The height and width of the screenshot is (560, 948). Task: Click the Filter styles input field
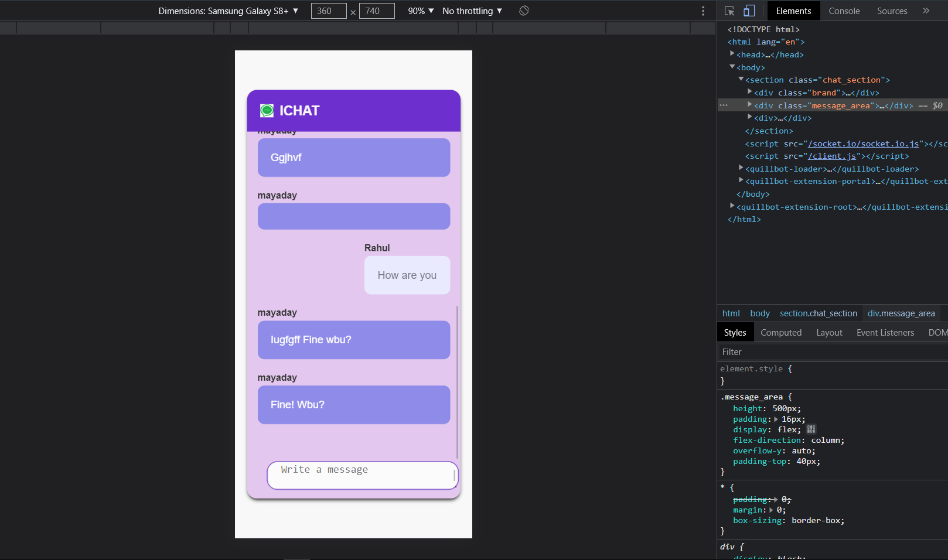[832, 351]
